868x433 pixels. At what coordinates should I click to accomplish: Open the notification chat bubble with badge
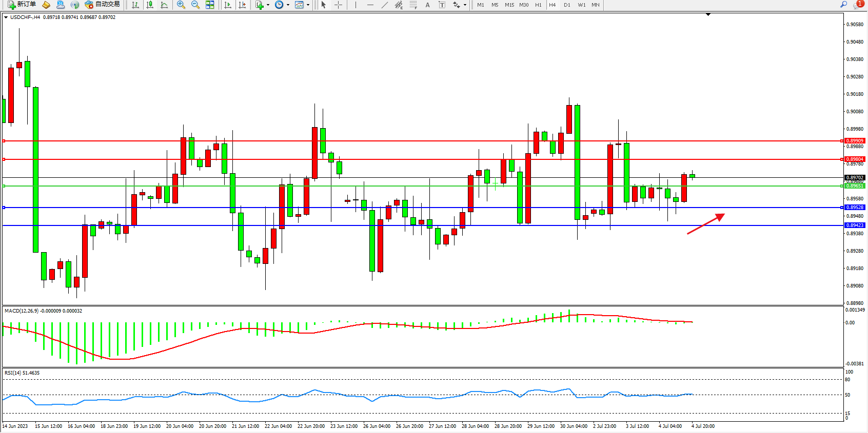pos(858,5)
